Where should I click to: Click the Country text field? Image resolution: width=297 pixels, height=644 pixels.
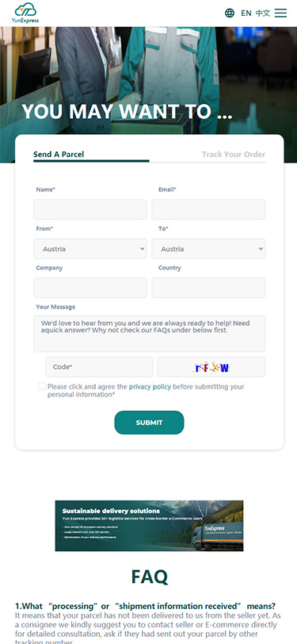(x=208, y=287)
